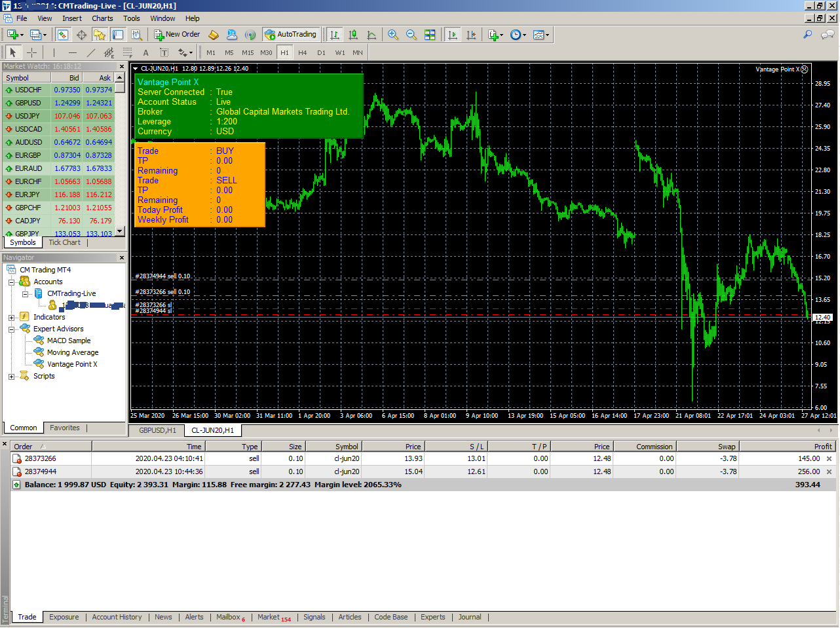Toggle the Chart Shift setting
The image size is (840, 628).
[x=471, y=34]
